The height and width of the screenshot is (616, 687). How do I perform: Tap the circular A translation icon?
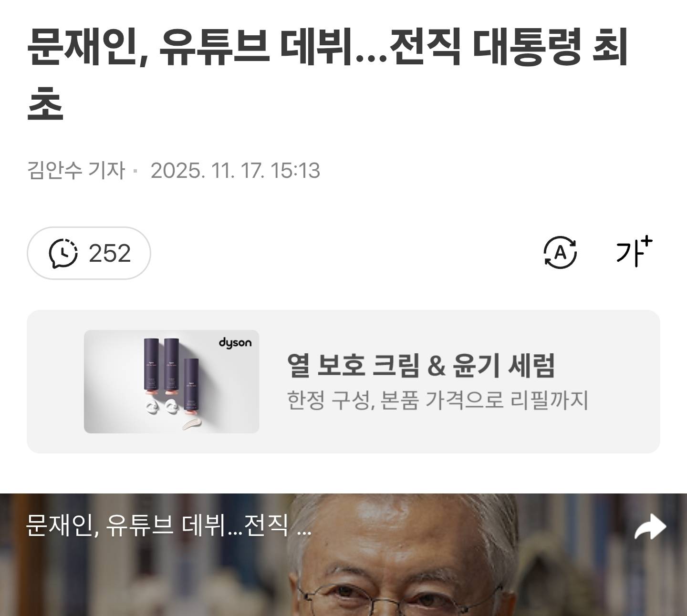560,252
